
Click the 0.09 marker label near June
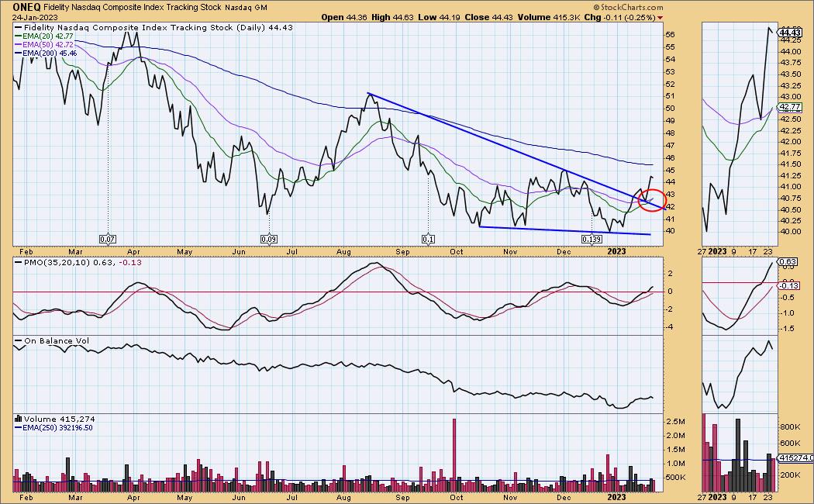pyautogui.click(x=269, y=240)
